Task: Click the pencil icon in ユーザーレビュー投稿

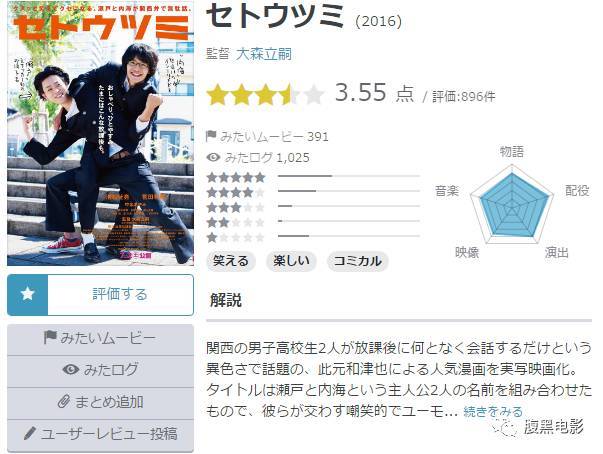Action: [x=30, y=434]
